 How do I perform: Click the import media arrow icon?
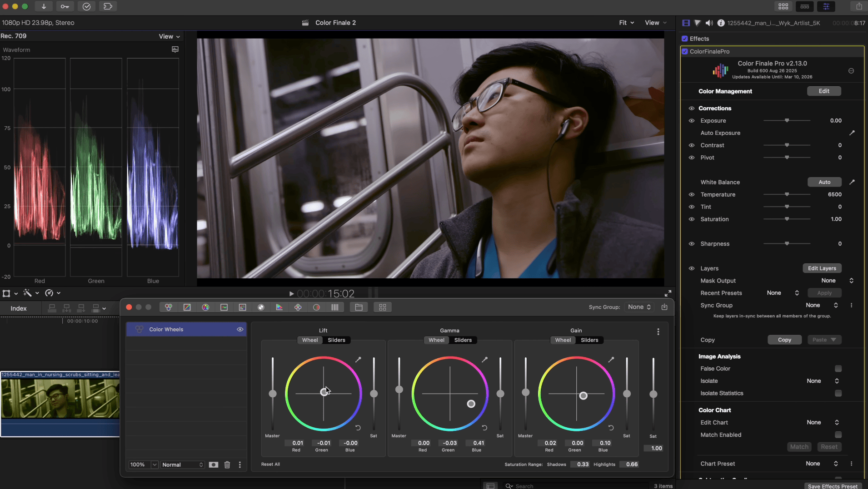[x=44, y=6]
